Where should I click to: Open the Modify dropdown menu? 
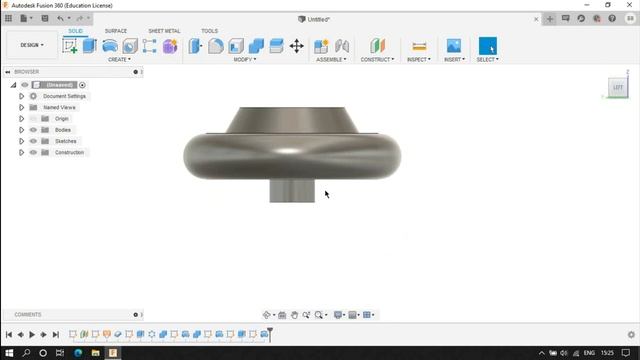tap(245, 60)
